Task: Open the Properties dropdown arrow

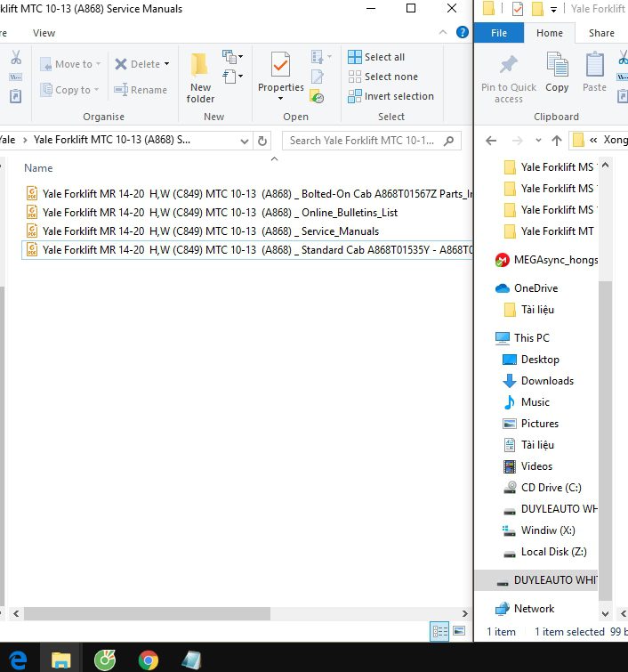Action: tap(280, 99)
